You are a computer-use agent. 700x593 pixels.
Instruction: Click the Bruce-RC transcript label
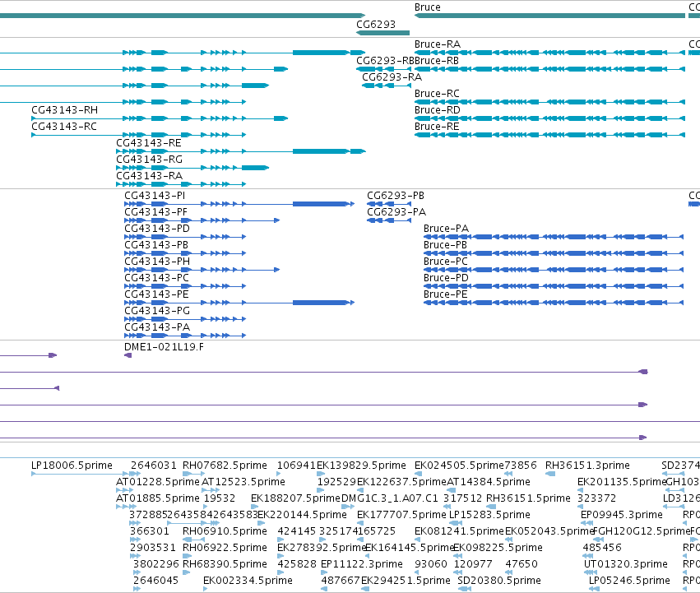[437, 94]
